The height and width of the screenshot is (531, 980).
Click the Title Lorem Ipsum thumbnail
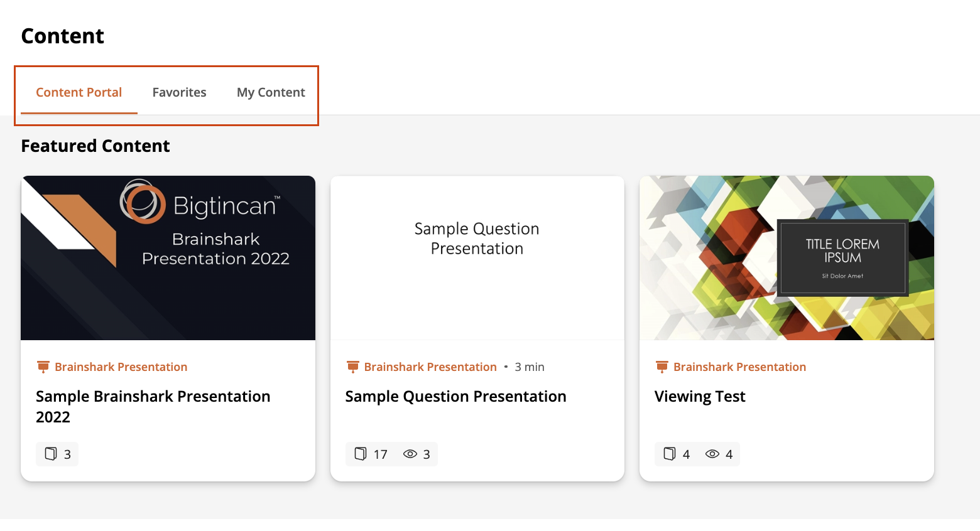[787, 258]
